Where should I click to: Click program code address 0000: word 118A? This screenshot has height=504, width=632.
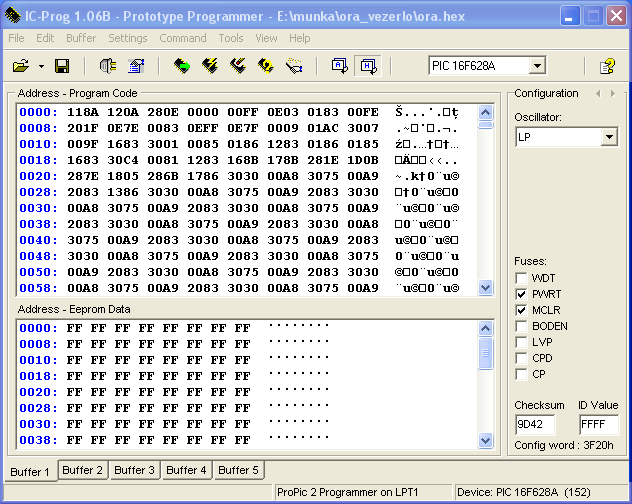83,112
